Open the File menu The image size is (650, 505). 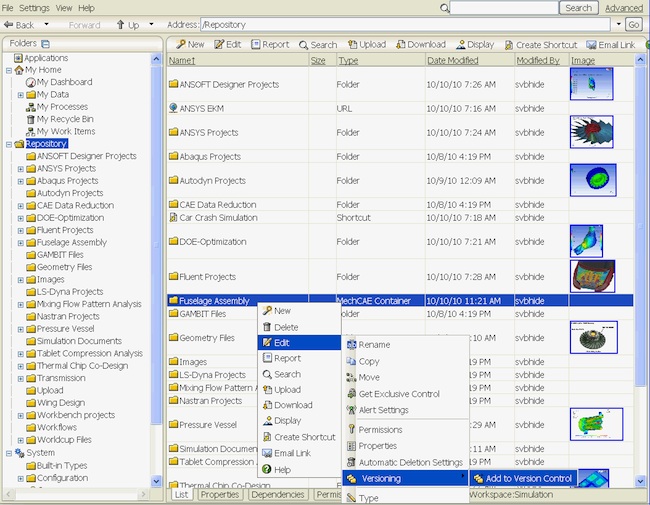(x=7, y=8)
